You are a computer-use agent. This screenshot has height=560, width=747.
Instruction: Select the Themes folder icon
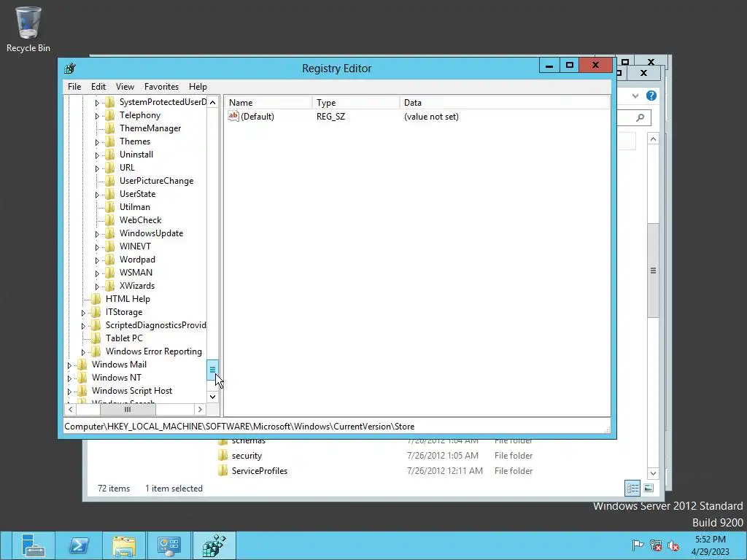(109, 141)
